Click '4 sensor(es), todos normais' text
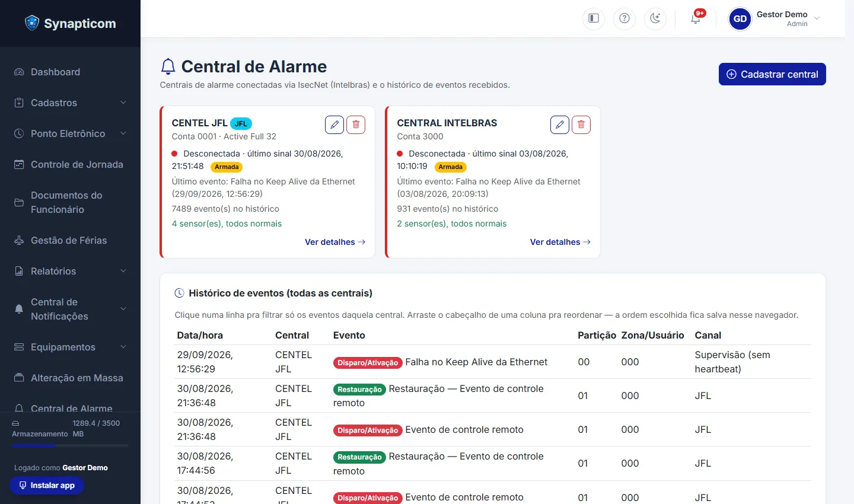 coord(227,224)
